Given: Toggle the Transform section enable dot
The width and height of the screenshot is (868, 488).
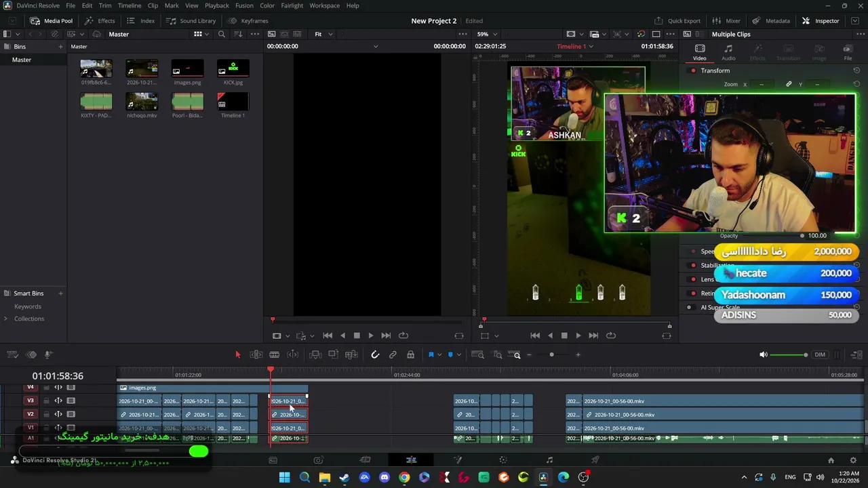Looking at the screenshot, I should 693,70.
